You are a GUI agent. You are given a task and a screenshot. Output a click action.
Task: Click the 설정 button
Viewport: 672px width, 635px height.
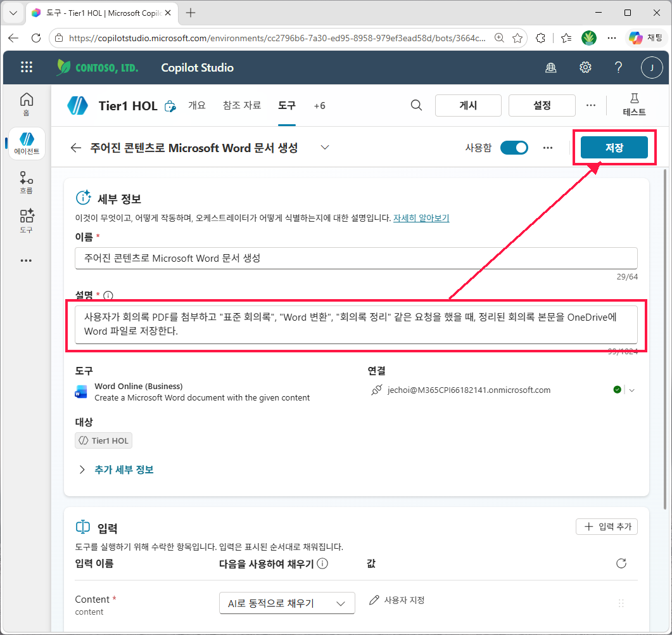click(542, 105)
